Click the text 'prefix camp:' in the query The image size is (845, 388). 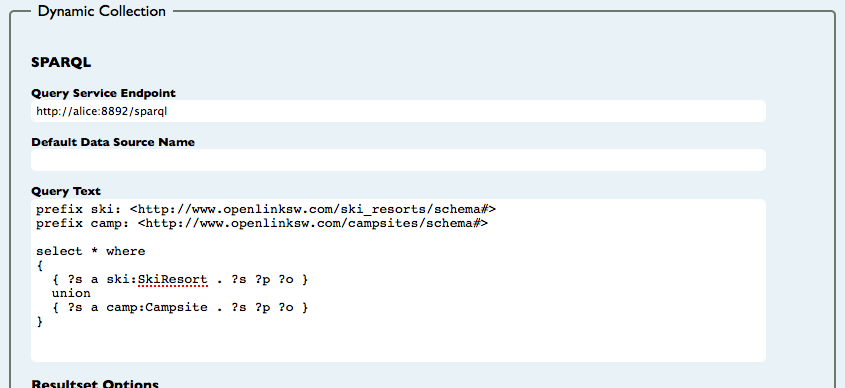[x=83, y=223]
